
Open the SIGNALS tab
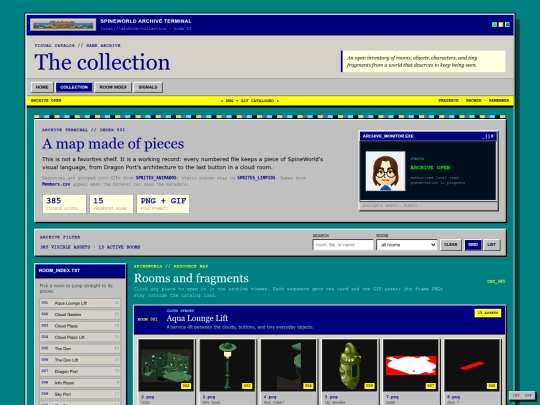(x=148, y=87)
